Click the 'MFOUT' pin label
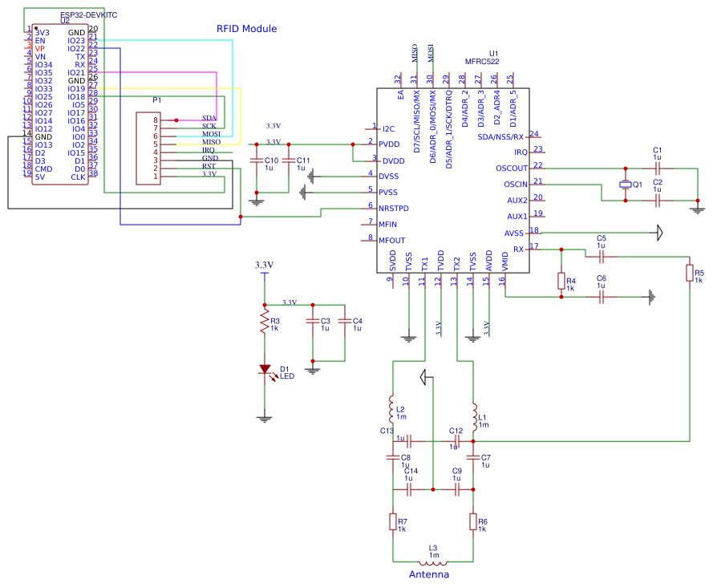Image resolution: width=713 pixels, height=588 pixels. tap(392, 241)
